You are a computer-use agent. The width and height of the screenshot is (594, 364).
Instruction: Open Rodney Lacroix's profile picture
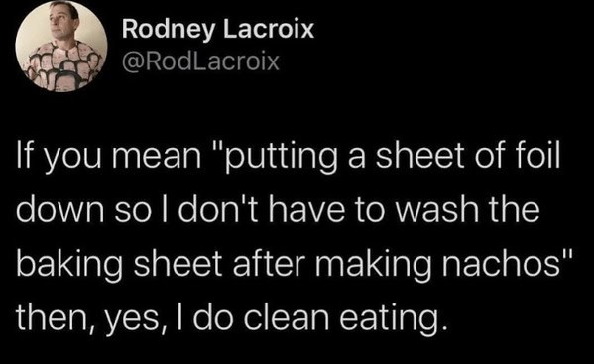61,46
